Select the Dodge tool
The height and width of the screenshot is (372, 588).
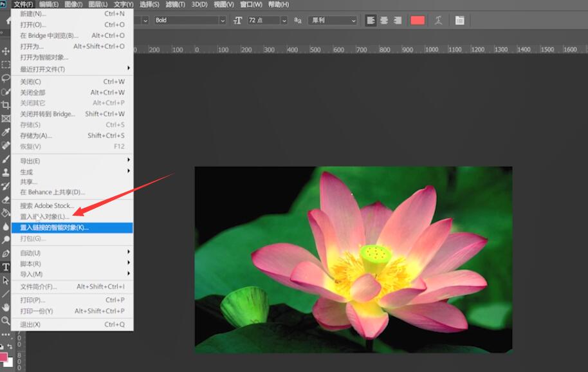click(x=6, y=240)
